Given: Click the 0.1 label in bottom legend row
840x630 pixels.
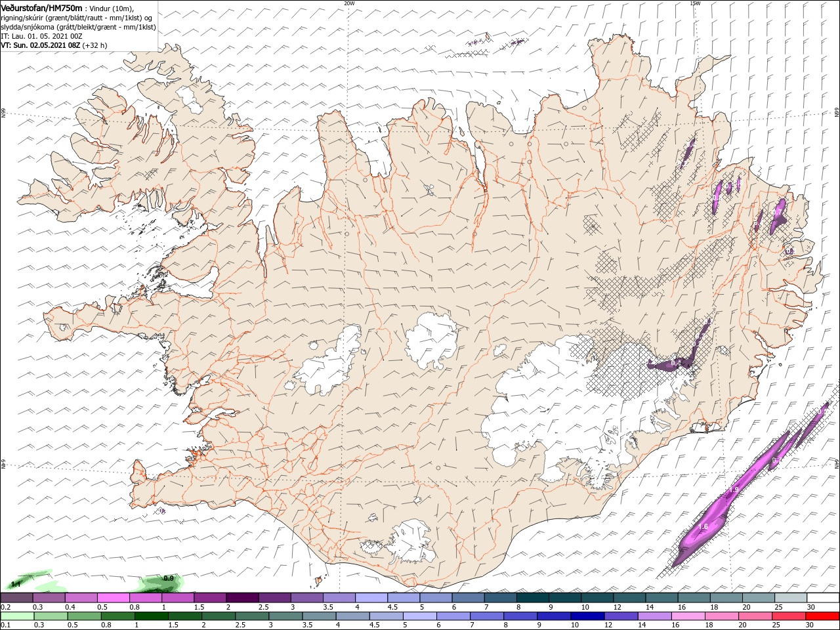Looking at the screenshot, I should pyautogui.click(x=5, y=625).
